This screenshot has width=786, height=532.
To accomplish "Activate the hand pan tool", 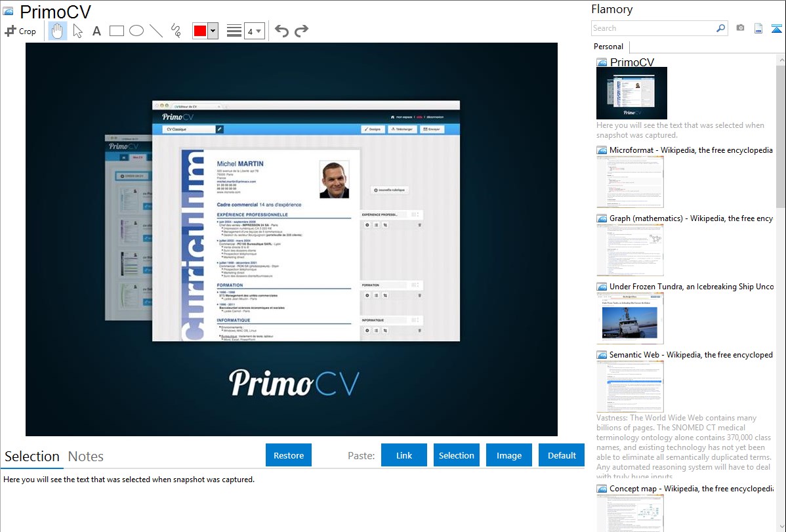I will [x=57, y=31].
